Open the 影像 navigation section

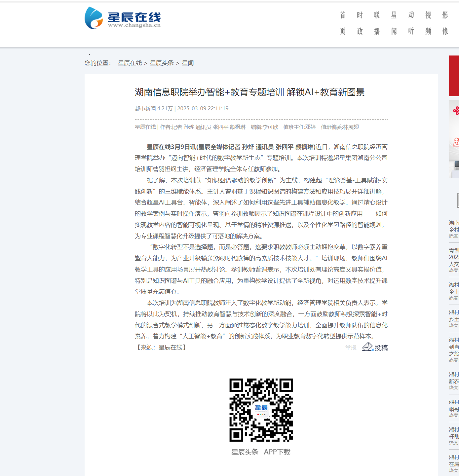tap(445, 23)
